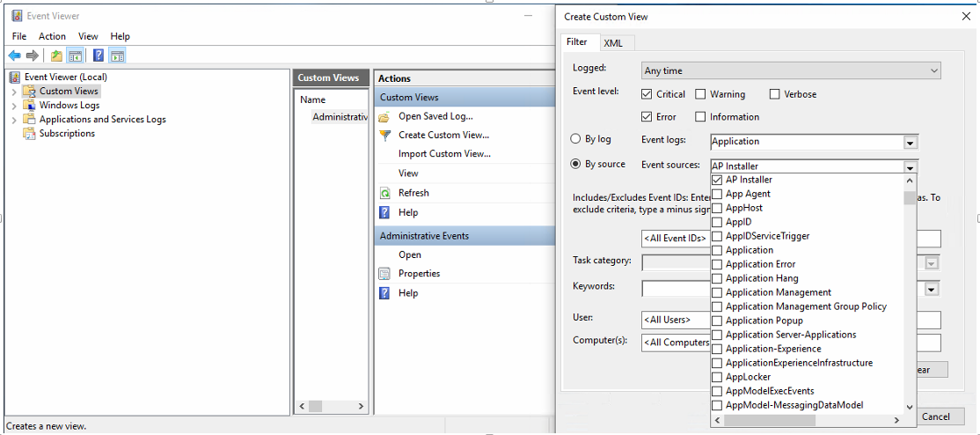Open the Event logs dropdown arrow
The image size is (980, 435).
click(911, 142)
